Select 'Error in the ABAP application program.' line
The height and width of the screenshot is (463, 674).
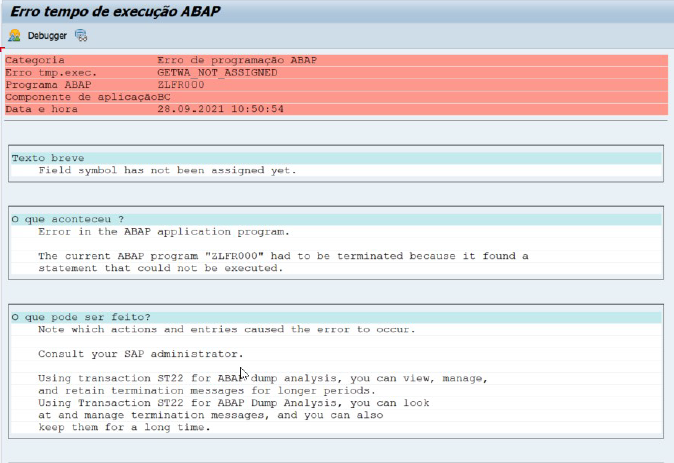coord(164,232)
